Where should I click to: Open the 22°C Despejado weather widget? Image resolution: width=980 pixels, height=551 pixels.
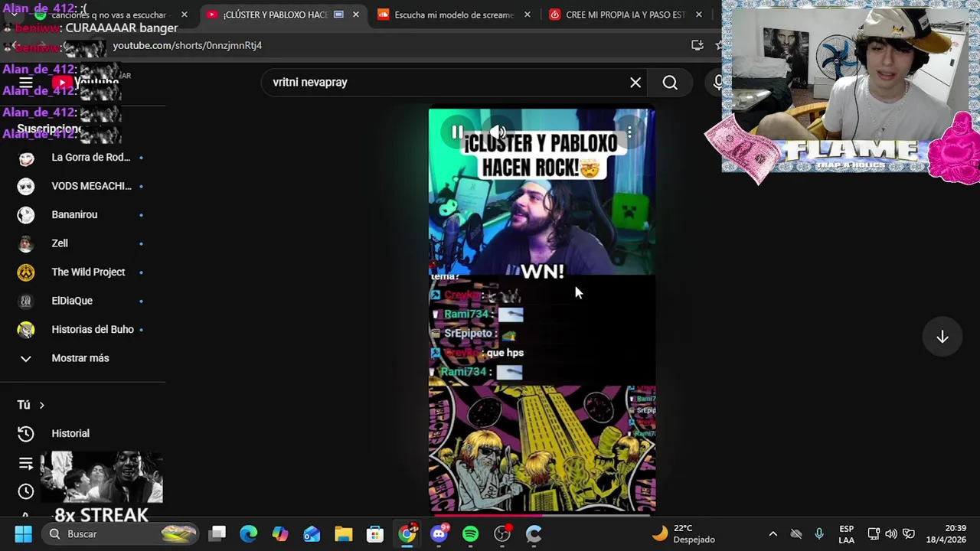pyautogui.click(x=683, y=534)
